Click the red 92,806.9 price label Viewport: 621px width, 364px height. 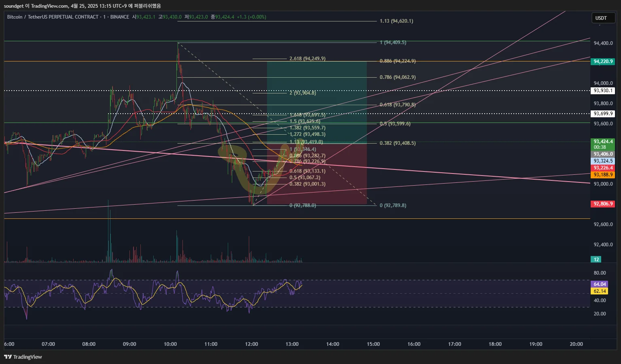click(x=603, y=204)
